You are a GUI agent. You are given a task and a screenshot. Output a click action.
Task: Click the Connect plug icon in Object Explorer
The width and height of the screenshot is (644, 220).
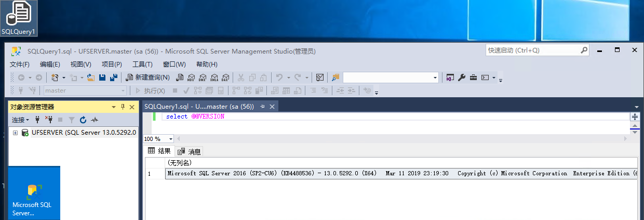tap(37, 120)
